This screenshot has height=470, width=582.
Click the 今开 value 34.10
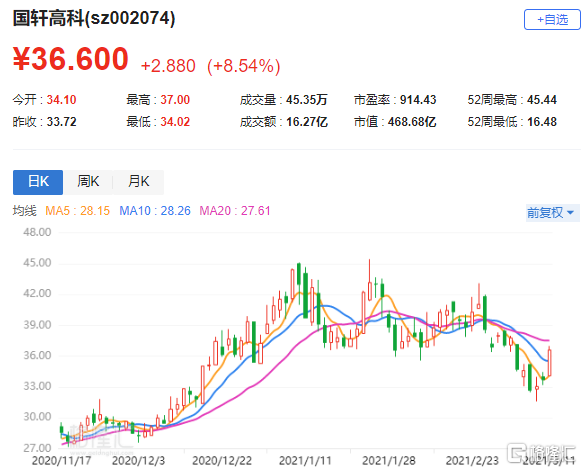tap(61, 99)
